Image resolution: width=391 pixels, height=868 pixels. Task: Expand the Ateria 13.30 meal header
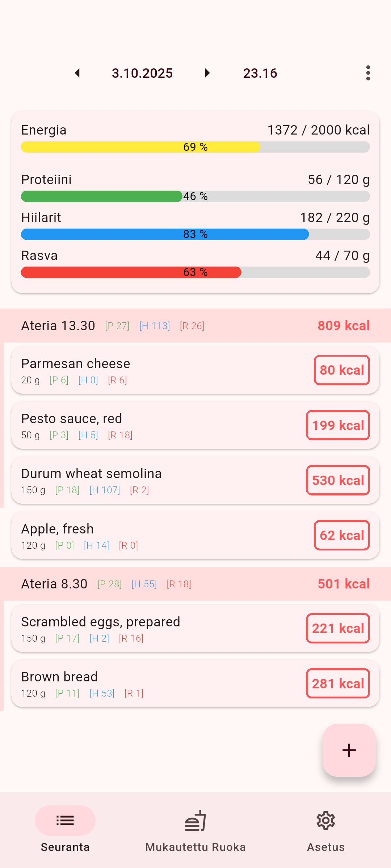point(195,325)
